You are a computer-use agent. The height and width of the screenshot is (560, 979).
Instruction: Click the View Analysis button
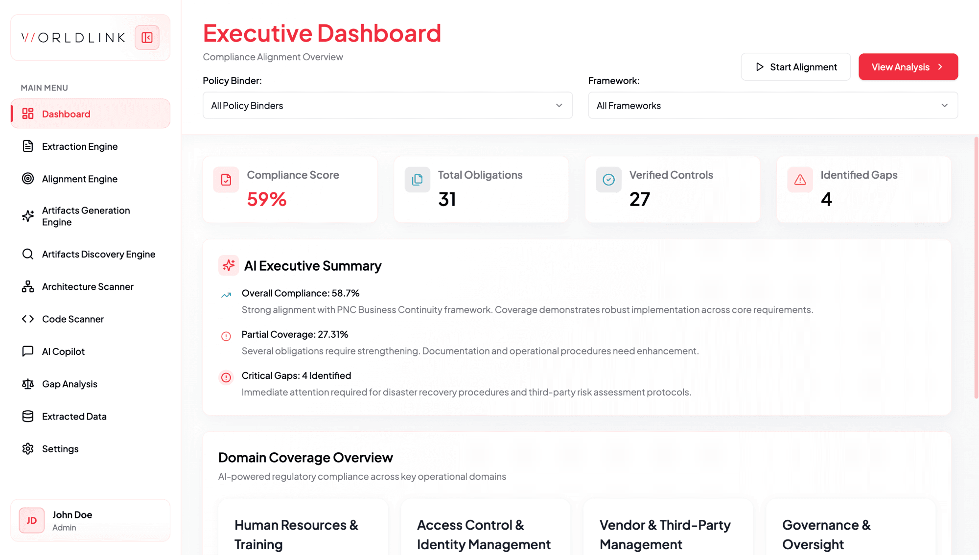pos(908,67)
